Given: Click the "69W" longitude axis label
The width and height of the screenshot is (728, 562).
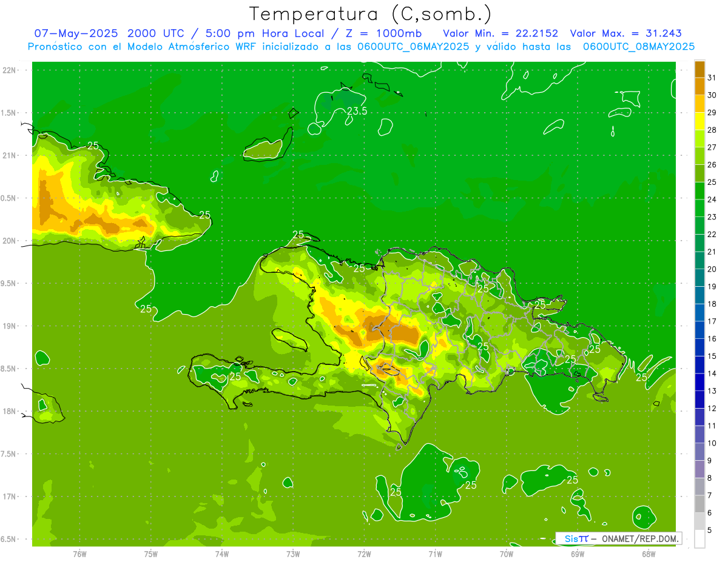Looking at the screenshot, I should coord(578,554).
